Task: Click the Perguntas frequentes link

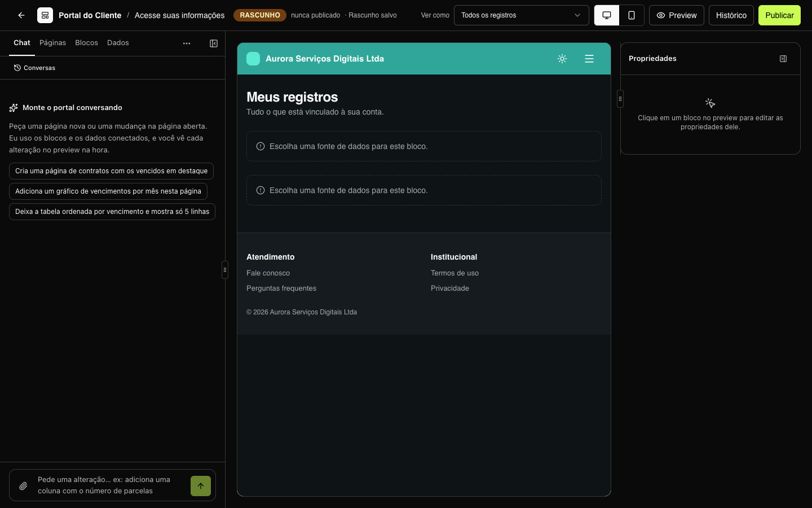Action: pos(281,288)
